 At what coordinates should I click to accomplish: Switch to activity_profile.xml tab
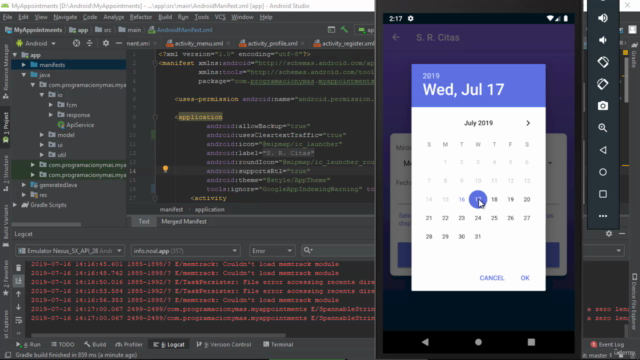[x=271, y=43]
